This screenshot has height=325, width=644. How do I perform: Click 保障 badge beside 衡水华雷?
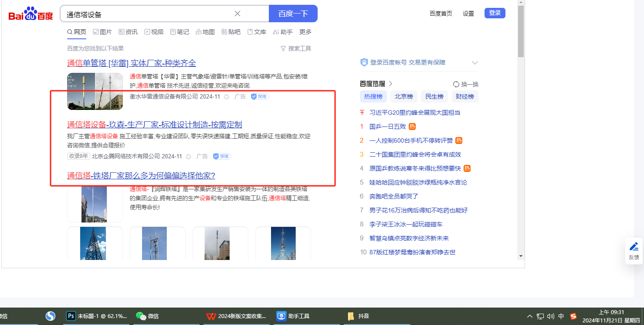pos(260,96)
